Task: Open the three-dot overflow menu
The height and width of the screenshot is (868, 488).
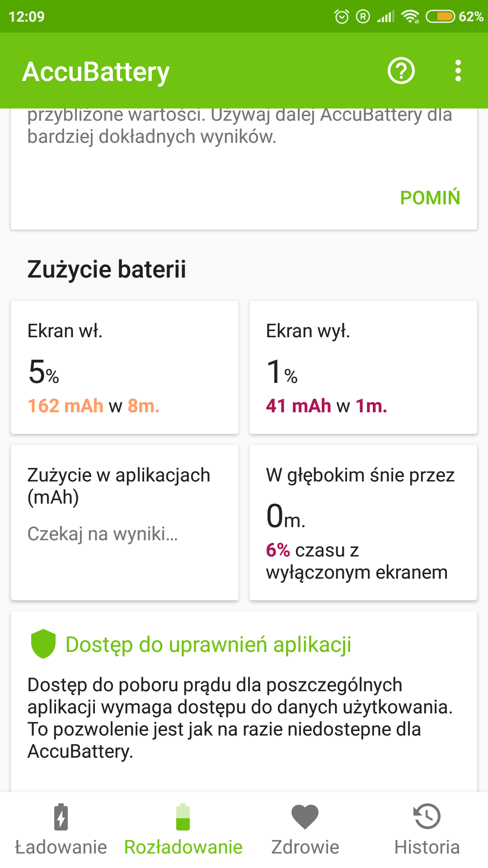Action: (458, 71)
